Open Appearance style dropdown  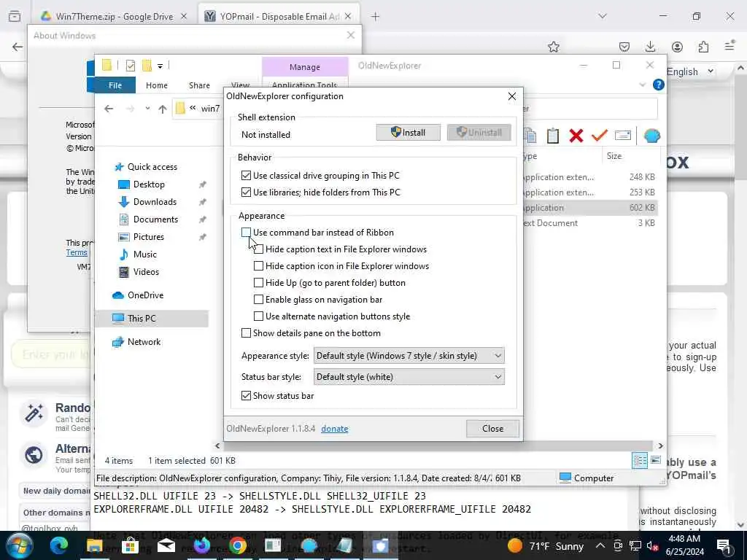[x=409, y=356]
